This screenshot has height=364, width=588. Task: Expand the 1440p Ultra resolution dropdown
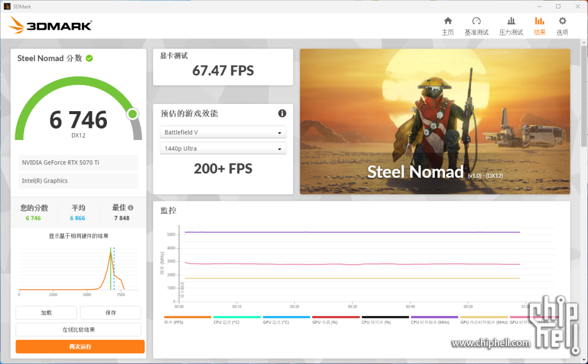[x=223, y=148]
